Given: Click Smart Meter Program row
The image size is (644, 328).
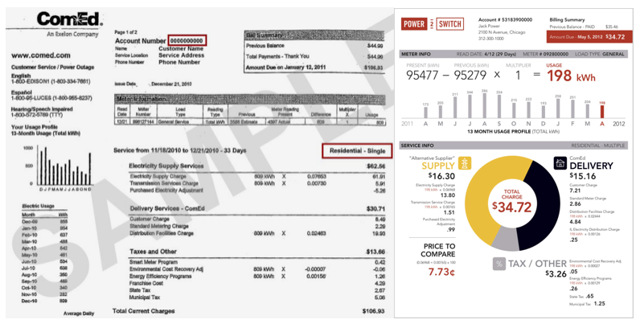Looking at the screenshot, I should [257, 262].
